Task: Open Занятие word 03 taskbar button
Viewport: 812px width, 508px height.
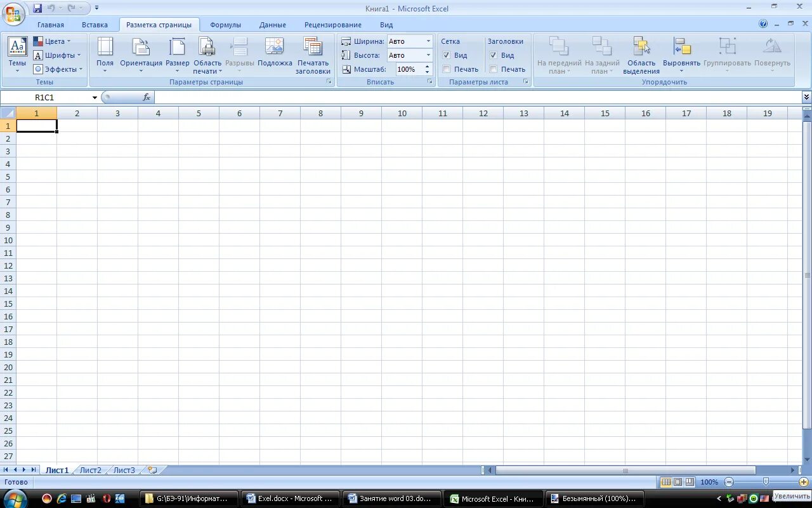Action: (392, 498)
